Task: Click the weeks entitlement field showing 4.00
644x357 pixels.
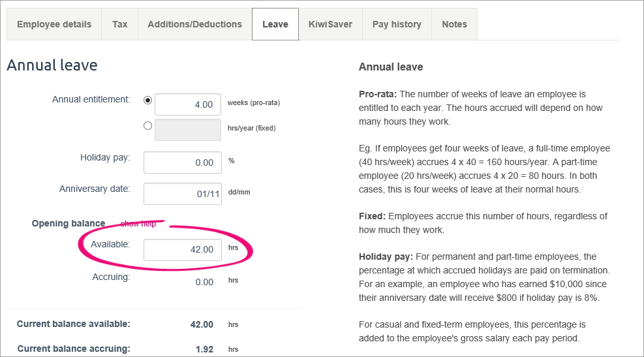Action: tap(187, 104)
